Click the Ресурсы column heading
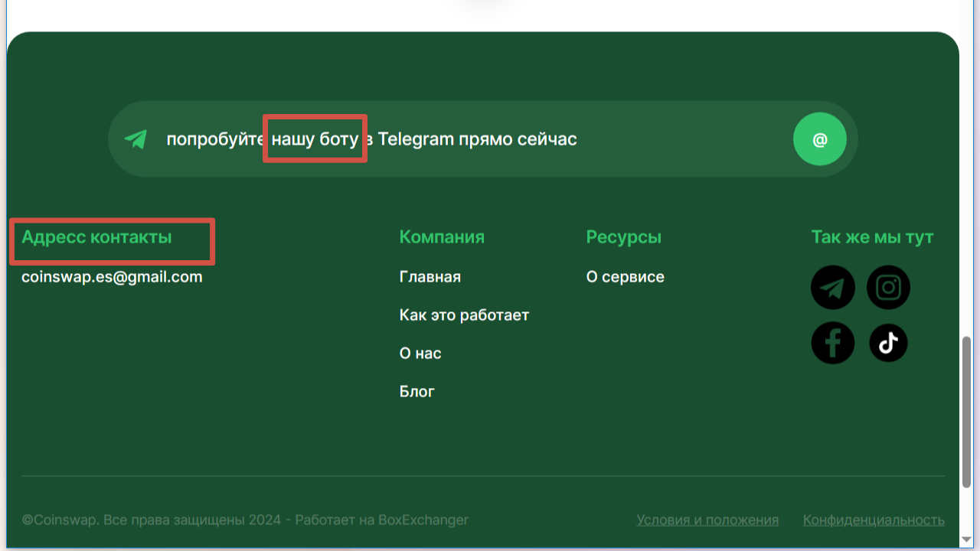This screenshot has width=980, height=551. click(x=623, y=237)
